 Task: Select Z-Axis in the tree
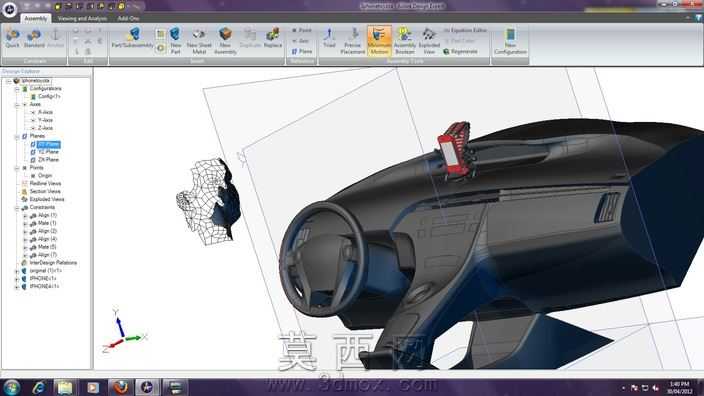coord(45,128)
